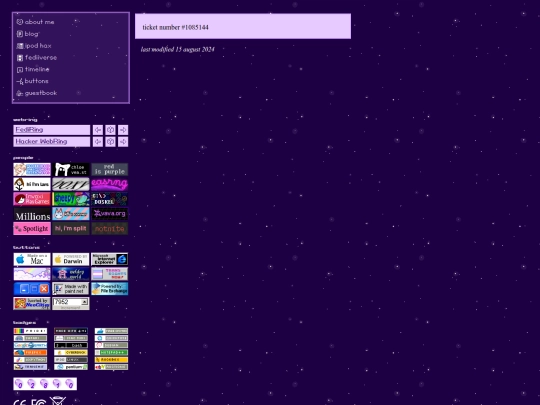
Task: Open the fediverse menu link
Action: coord(37,58)
